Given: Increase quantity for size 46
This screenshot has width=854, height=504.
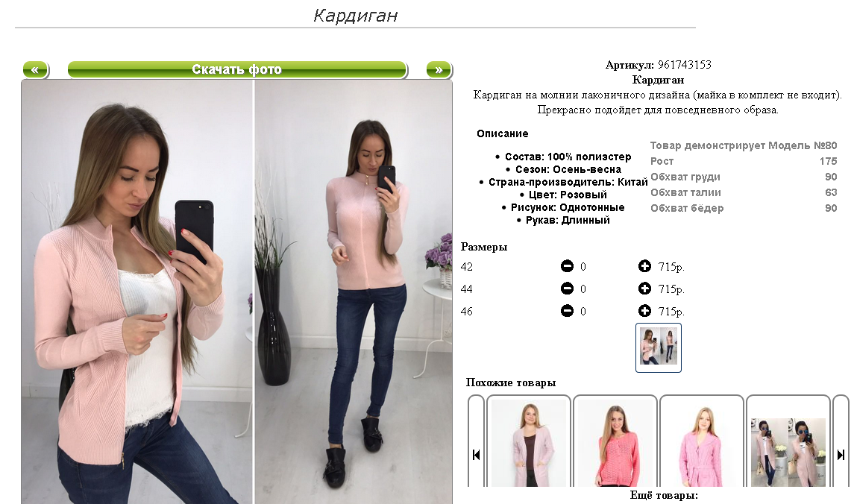Looking at the screenshot, I should [644, 311].
